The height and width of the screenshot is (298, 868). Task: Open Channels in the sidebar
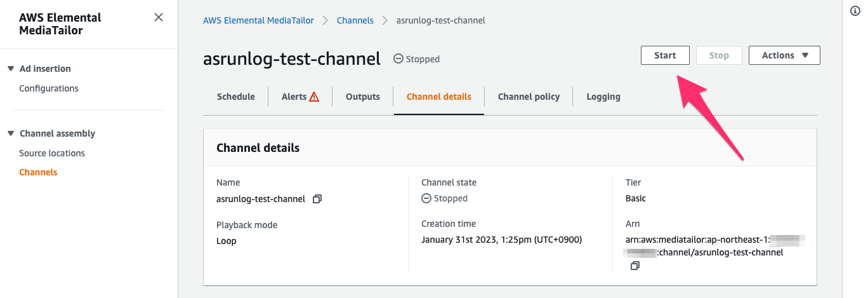pyautogui.click(x=38, y=172)
